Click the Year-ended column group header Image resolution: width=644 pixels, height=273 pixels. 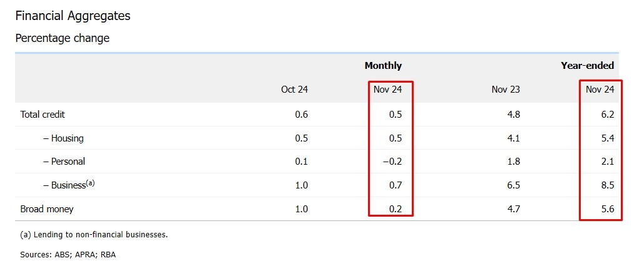[587, 66]
